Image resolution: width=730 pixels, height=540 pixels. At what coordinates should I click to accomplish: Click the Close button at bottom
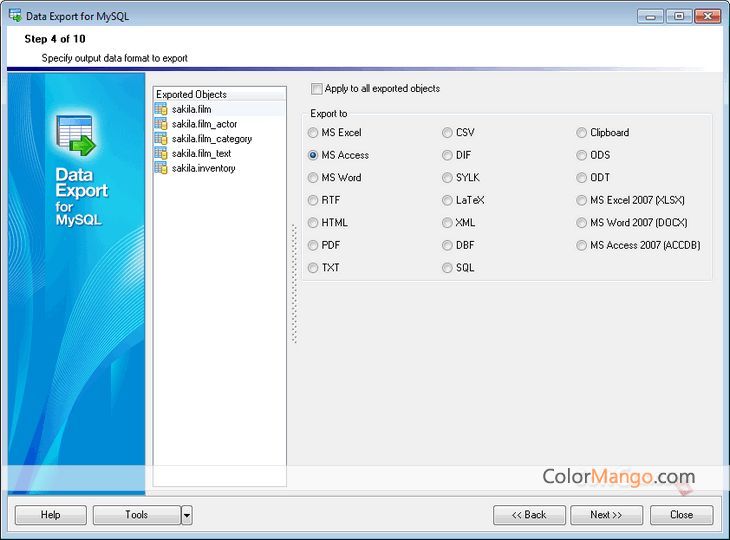point(682,515)
